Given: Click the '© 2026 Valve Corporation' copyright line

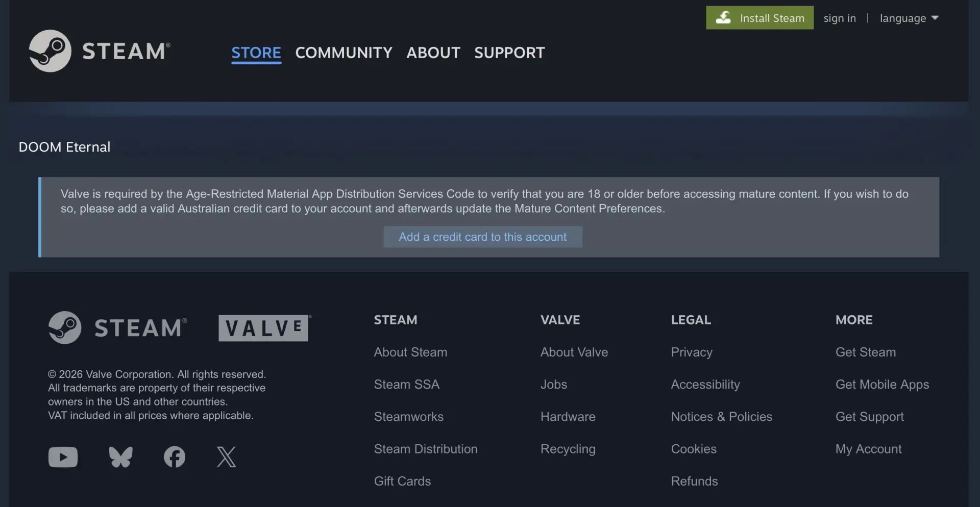Looking at the screenshot, I should (157, 374).
